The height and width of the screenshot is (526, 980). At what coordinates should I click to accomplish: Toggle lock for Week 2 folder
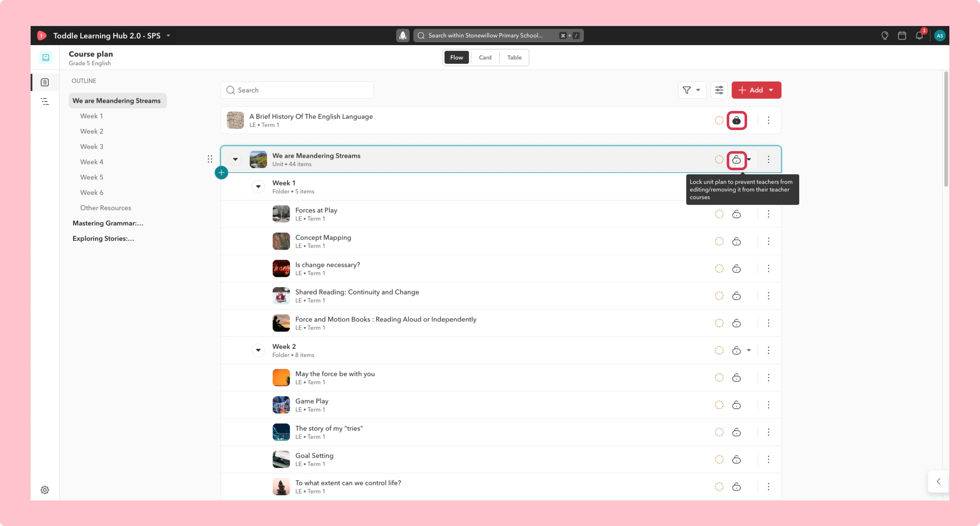click(737, 350)
